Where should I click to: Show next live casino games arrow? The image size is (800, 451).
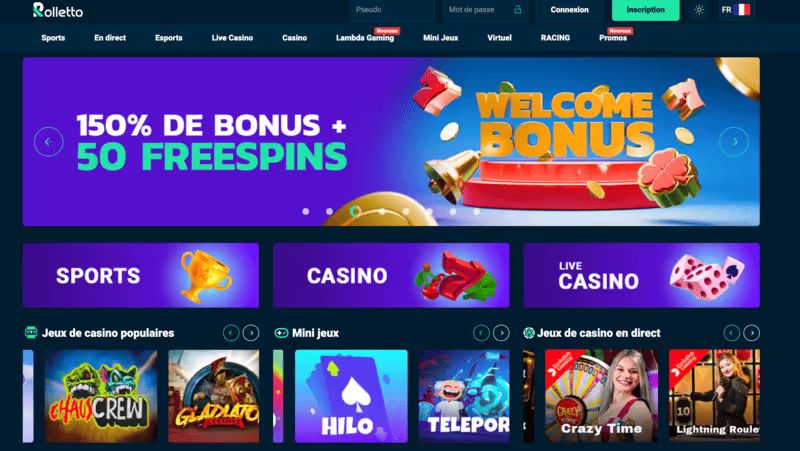tap(752, 333)
